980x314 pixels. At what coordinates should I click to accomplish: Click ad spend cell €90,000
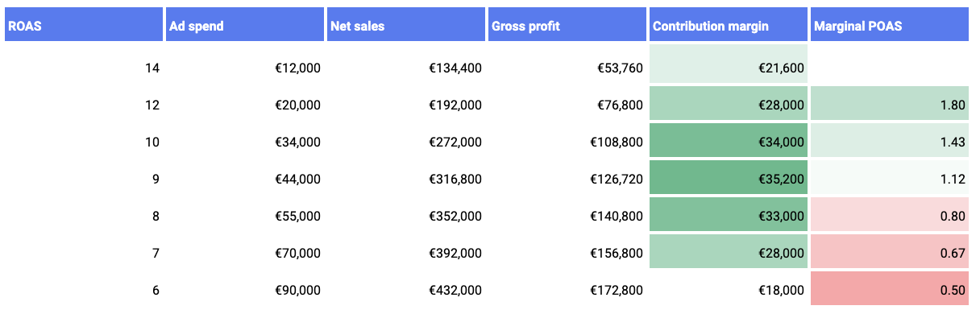coord(245,290)
